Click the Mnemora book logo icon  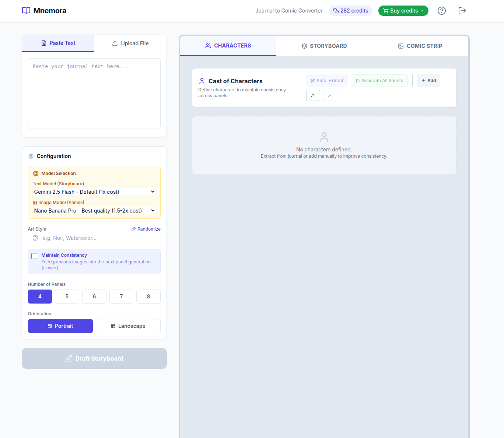tap(26, 11)
